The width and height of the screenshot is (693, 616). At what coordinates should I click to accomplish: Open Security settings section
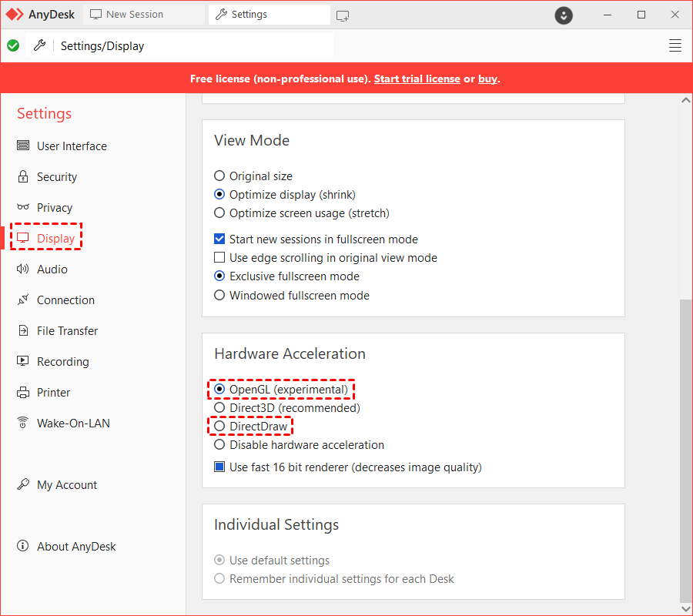click(x=56, y=177)
